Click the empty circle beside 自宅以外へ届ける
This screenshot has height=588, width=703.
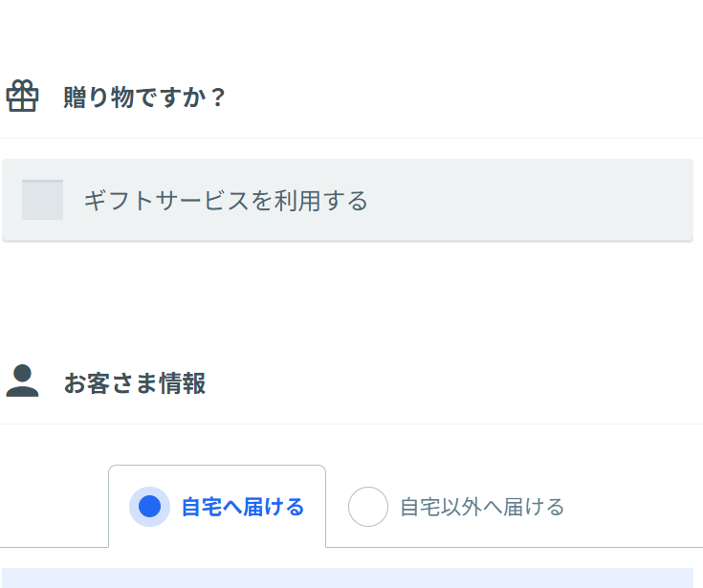click(x=367, y=507)
